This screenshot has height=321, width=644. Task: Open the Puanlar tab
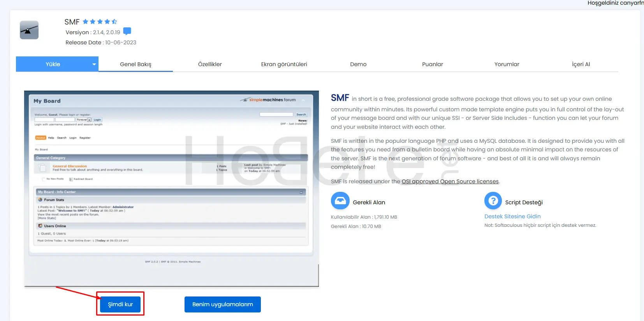[433, 64]
